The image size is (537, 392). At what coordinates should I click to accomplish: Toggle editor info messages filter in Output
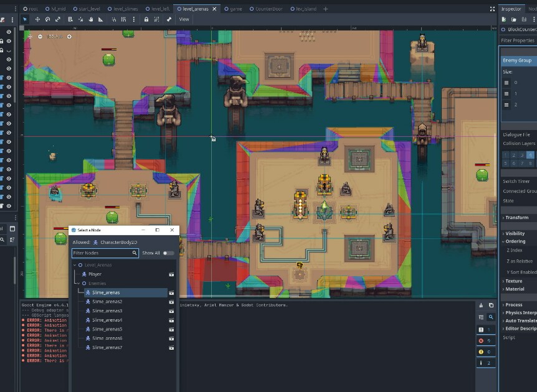pyautogui.click(x=486, y=363)
